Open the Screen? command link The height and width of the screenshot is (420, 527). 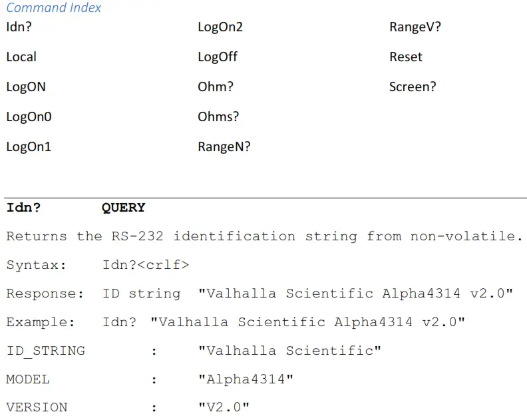tap(413, 87)
